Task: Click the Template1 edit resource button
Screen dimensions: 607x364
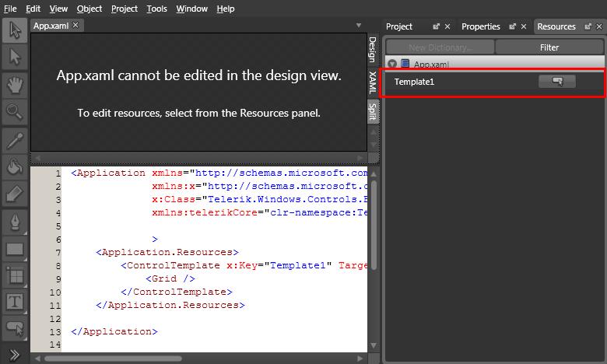Action: 557,81
